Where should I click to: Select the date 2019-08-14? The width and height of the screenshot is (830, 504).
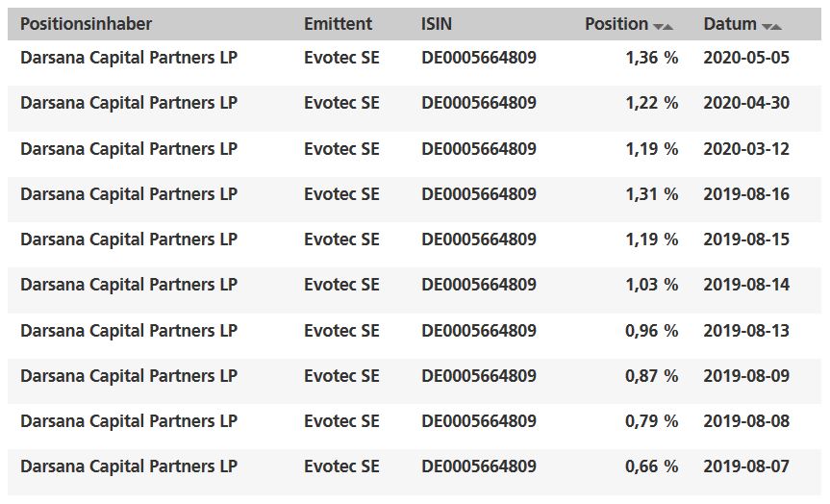point(746,285)
